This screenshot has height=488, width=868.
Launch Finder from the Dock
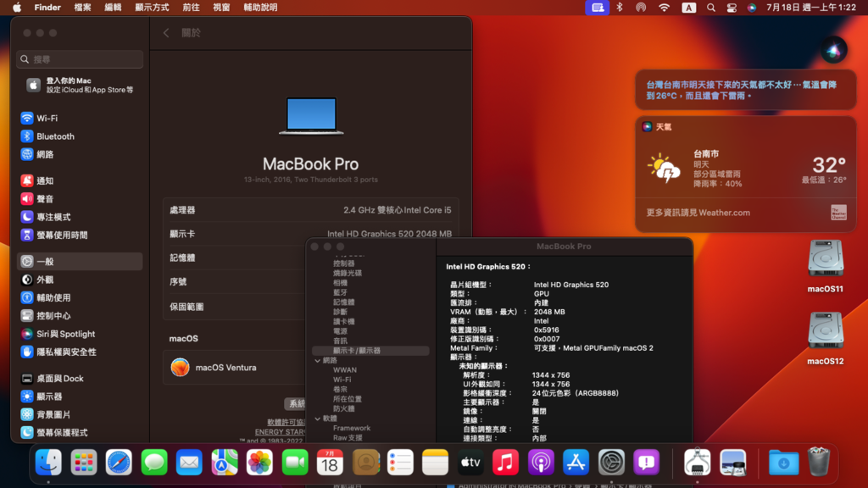(x=48, y=462)
